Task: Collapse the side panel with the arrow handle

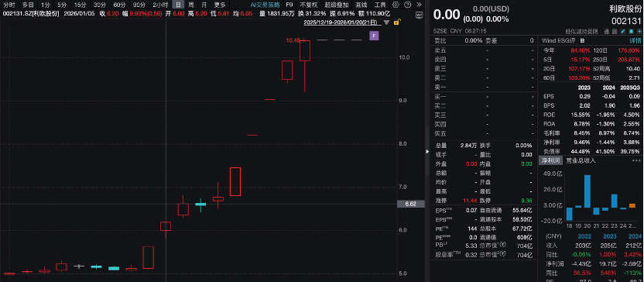Action: click(x=426, y=151)
